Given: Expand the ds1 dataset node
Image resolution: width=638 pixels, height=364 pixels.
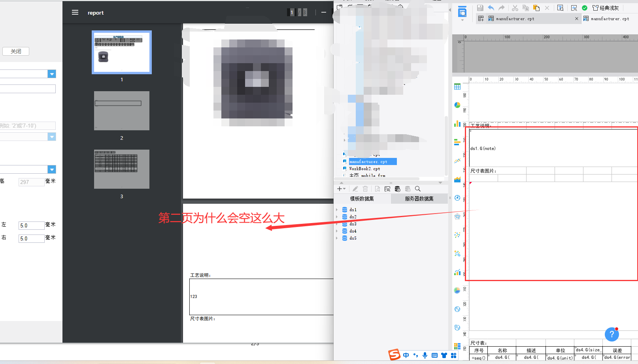Looking at the screenshot, I should (337, 210).
